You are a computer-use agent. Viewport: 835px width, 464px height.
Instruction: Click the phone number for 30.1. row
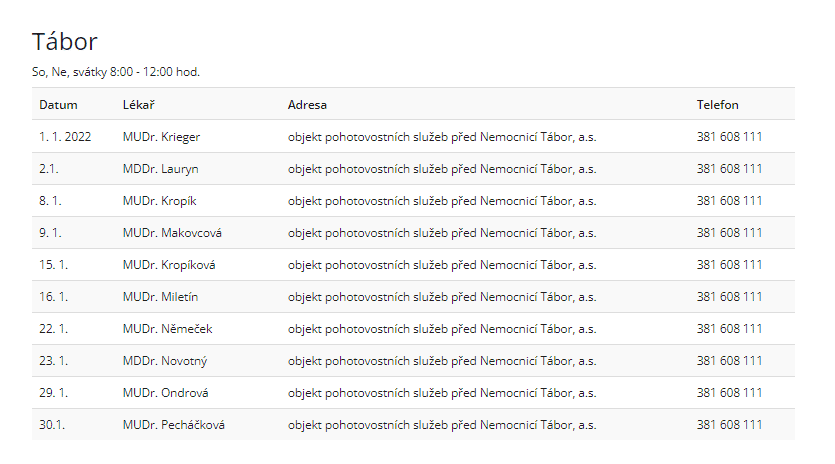click(x=729, y=425)
